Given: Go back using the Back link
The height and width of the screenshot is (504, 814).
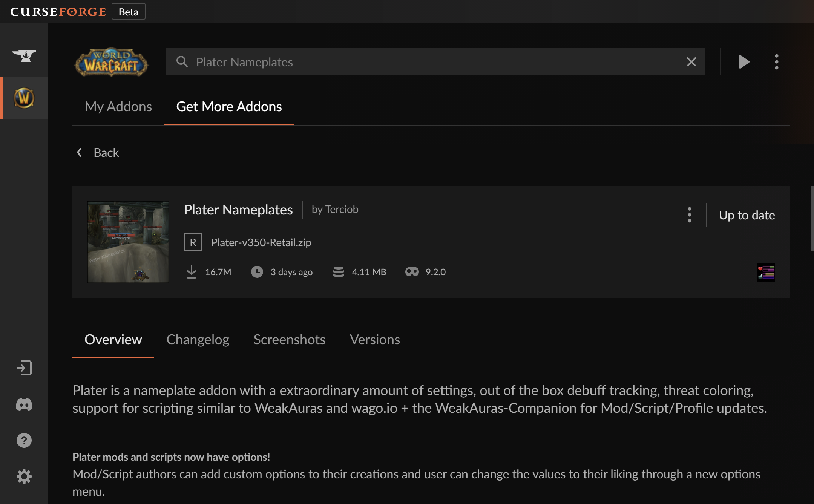Looking at the screenshot, I should tap(106, 152).
